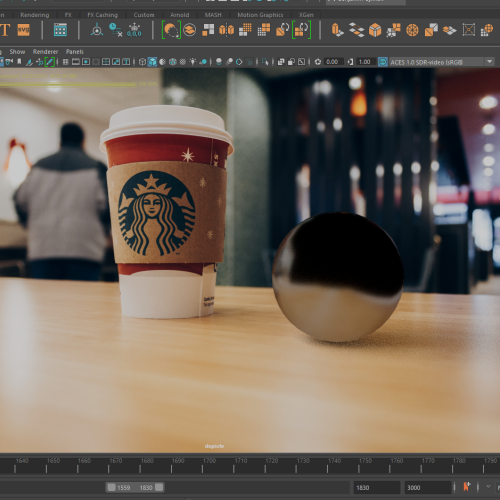This screenshot has height=500, width=500.
Task: Toggle the green-bracketed pencil tool icon
Action: (49, 62)
